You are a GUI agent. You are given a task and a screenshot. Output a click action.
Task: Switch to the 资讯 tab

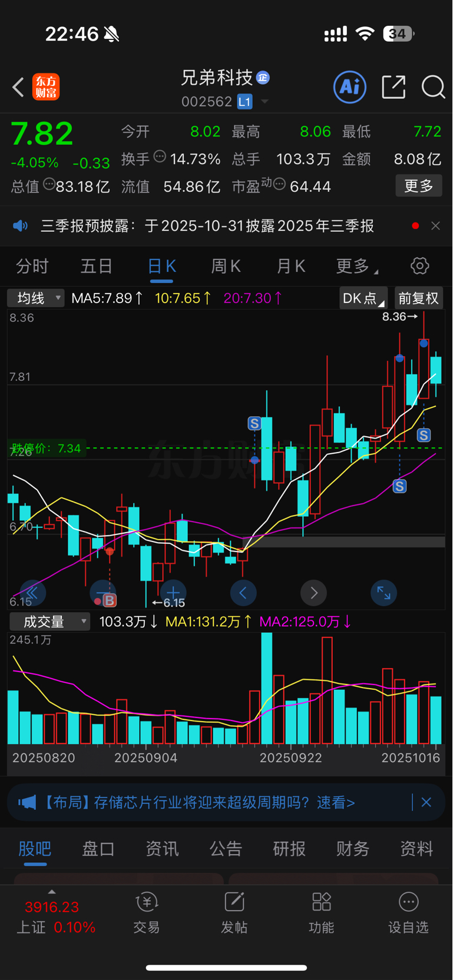[x=162, y=849]
